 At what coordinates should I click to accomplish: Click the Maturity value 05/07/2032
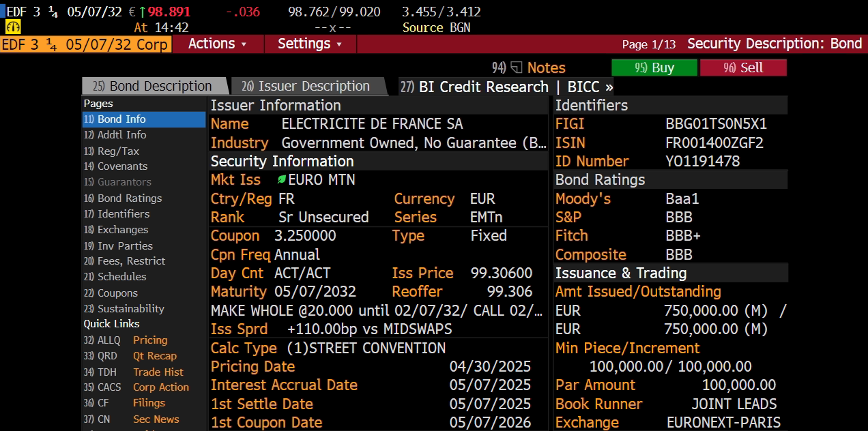click(315, 292)
